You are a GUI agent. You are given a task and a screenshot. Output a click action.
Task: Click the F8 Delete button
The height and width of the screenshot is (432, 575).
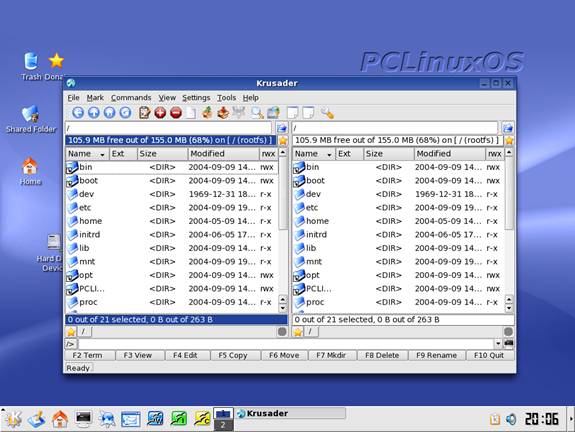(x=382, y=355)
